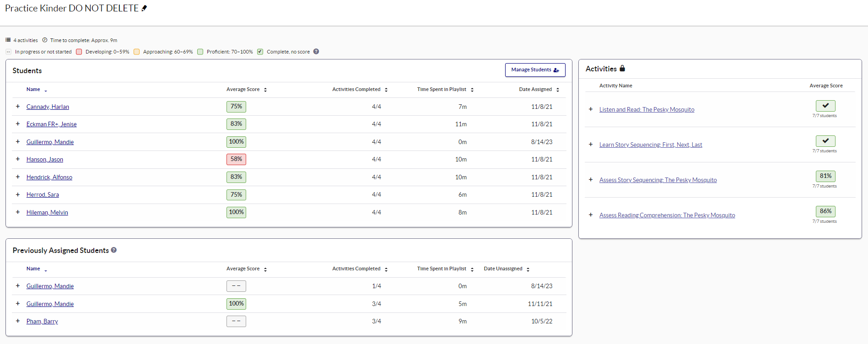868x344 pixels.
Task: Open Cannady, Harlan student link
Action: 48,107
